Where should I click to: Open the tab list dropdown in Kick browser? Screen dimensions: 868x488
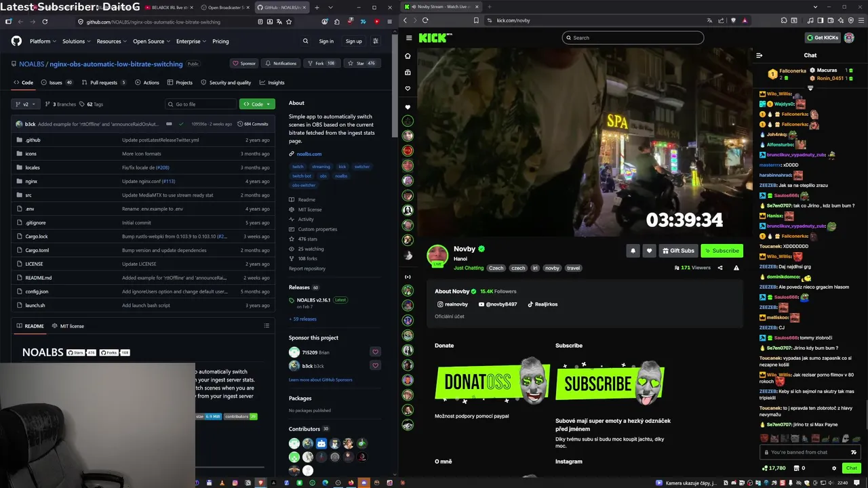pyautogui.click(x=814, y=7)
